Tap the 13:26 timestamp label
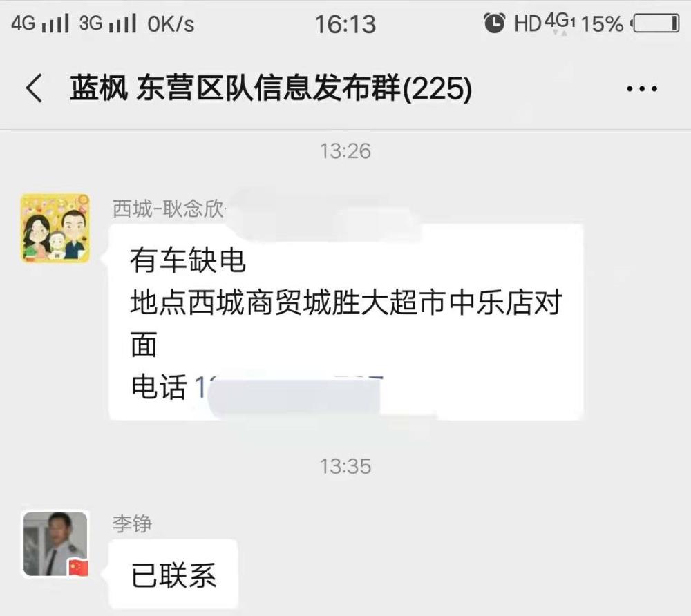Image resolution: width=691 pixels, height=616 pixels. [x=345, y=151]
